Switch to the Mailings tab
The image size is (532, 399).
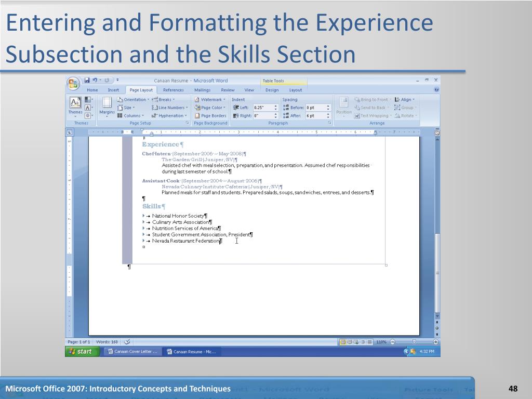(202, 90)
